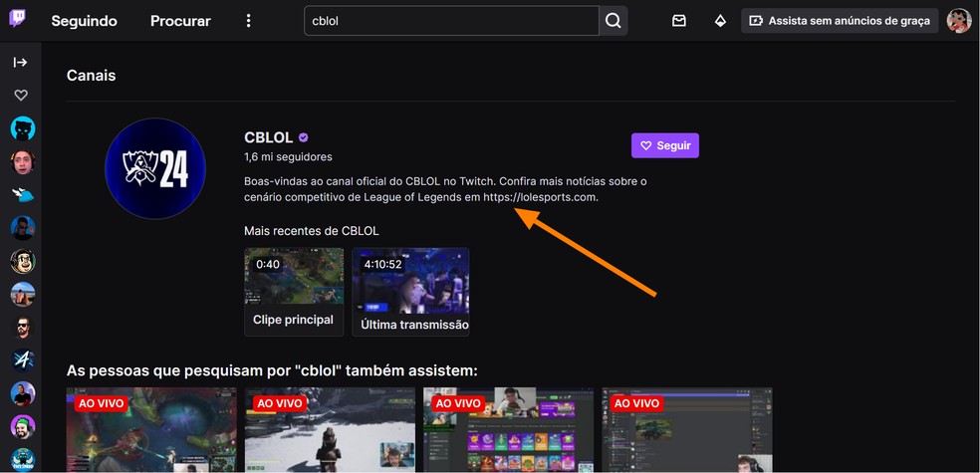Click the Canais section heading

[x=92, y=76]
